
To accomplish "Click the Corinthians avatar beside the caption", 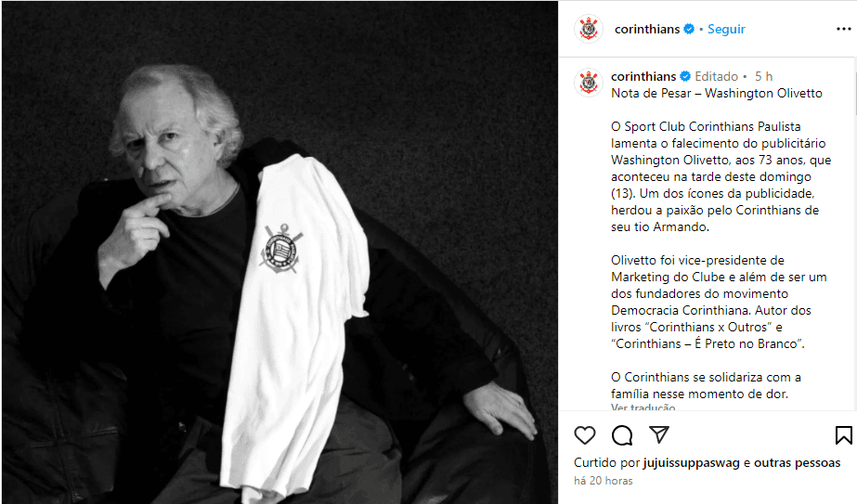I will 589,84.
